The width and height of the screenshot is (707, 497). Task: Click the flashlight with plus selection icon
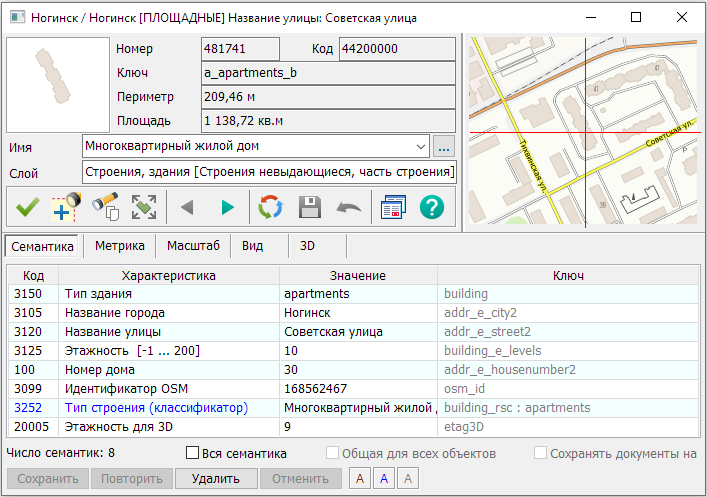[66, 207]
